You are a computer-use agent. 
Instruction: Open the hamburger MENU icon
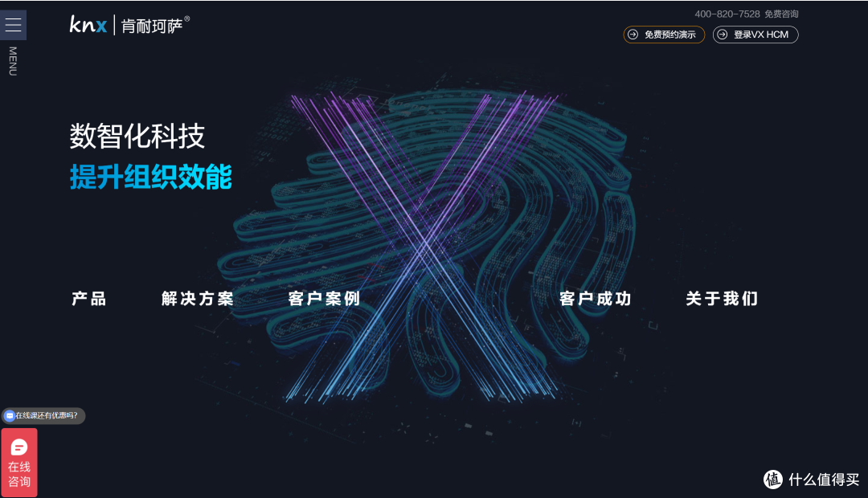point(14,25)
